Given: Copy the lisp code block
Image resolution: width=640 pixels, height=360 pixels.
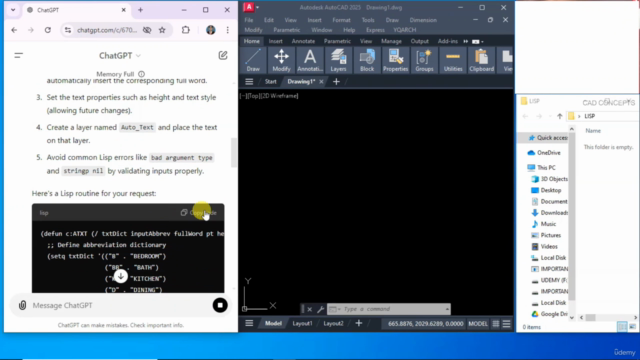Looking at the screenshot, I should pyautogui.click(x=199, y=213).
